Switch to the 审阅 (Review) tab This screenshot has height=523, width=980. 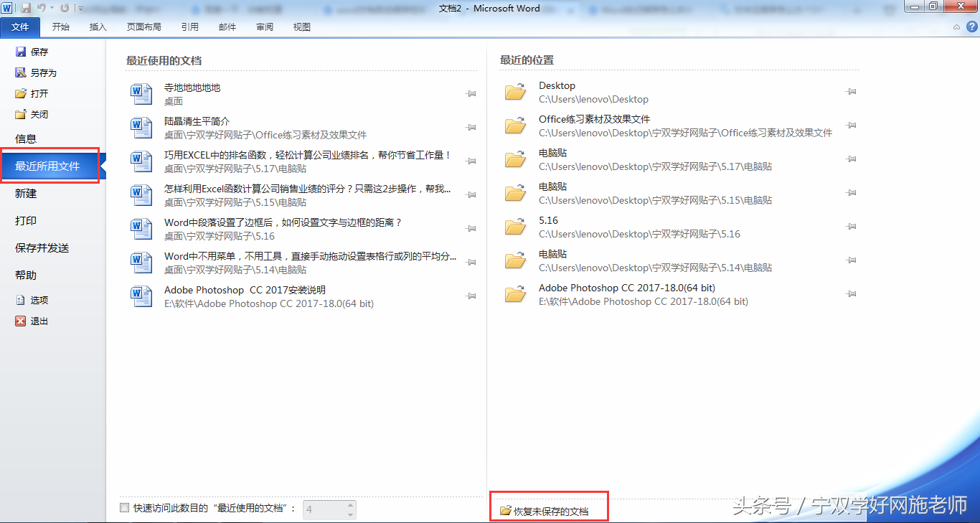click(x=265, y=27)
